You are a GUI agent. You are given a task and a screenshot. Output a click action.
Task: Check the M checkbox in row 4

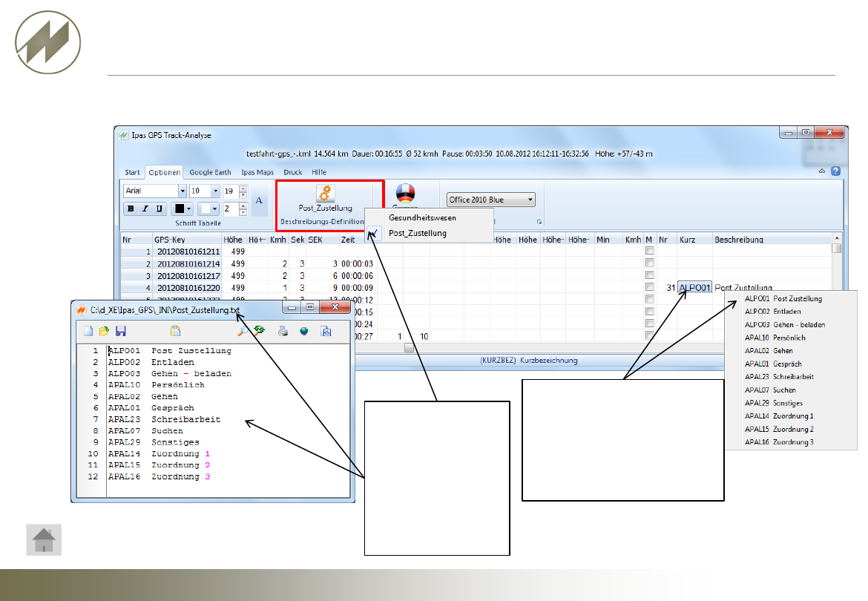click(650, 287)
